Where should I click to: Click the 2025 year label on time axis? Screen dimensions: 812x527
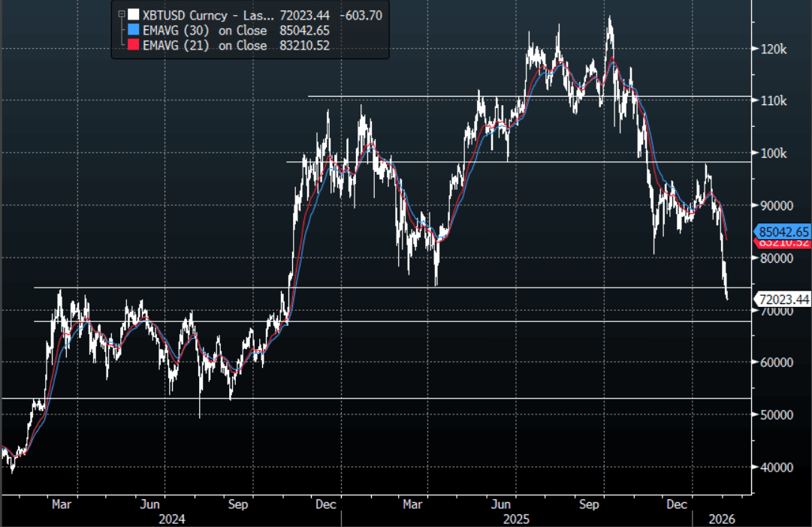[x=516, y=519]
